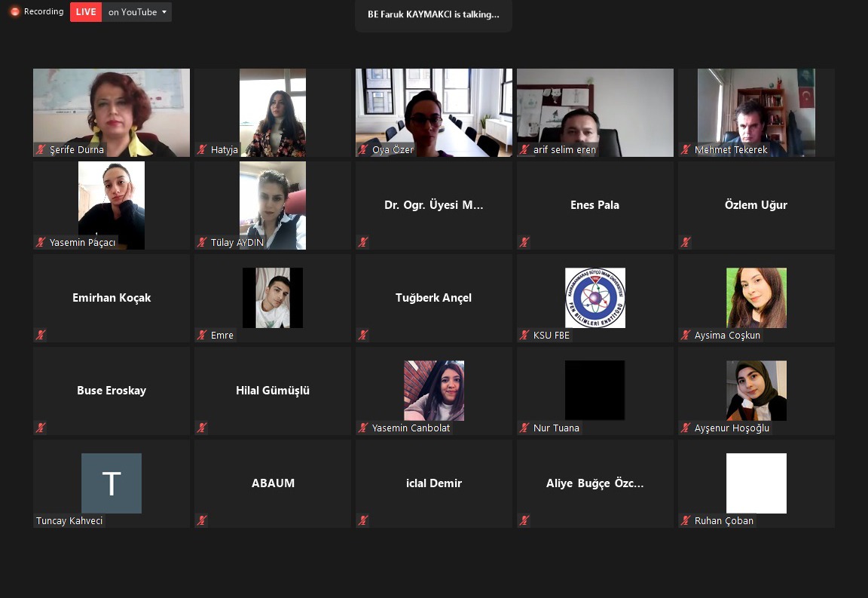868x598 pixels.
Task: Click muted mic icon next to Ruhan Çoban
Action: coord(686,521)
